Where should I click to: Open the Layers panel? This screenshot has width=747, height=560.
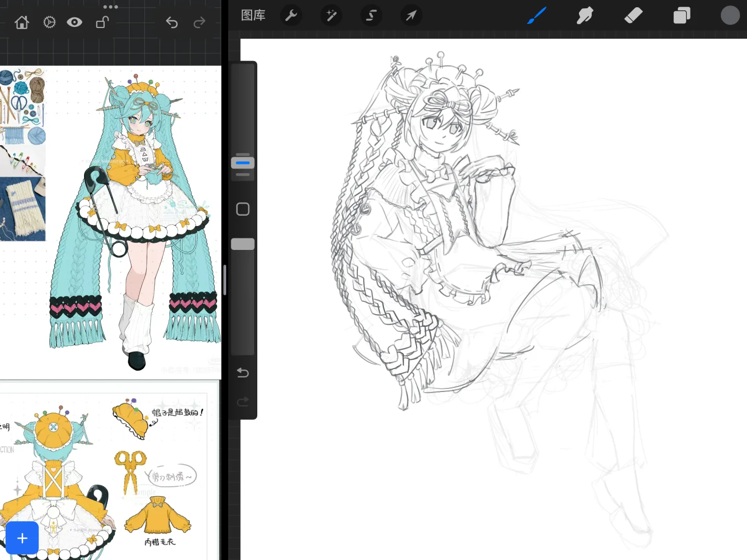point(682,16)
